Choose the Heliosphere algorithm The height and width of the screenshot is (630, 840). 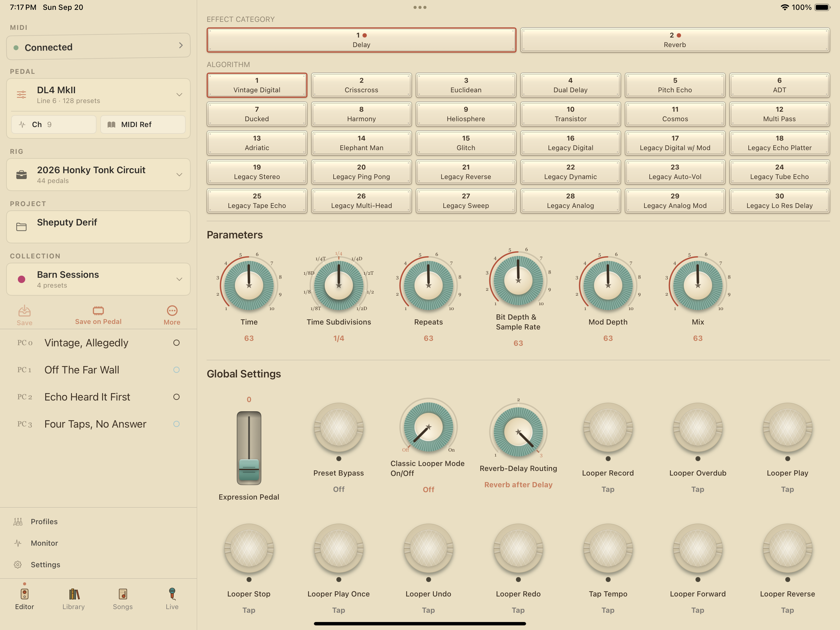[x=466, y=114]
